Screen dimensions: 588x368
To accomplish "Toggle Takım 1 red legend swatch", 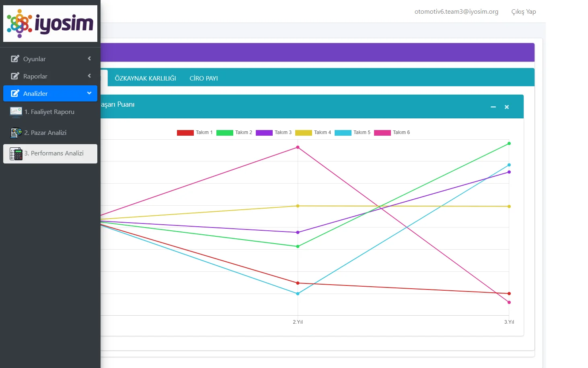I will tap(185, 133).
